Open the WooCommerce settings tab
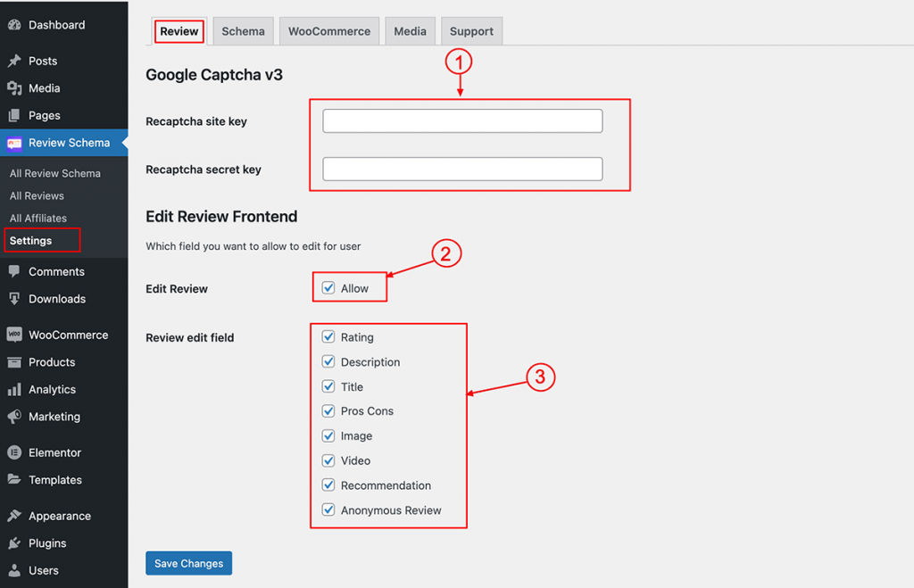 [x=329, y=31]
